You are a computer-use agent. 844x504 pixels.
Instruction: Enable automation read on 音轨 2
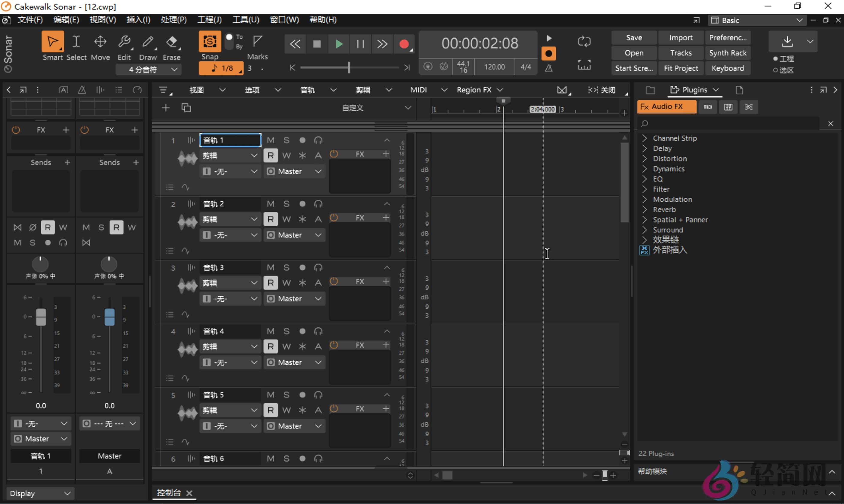(270, 219)
